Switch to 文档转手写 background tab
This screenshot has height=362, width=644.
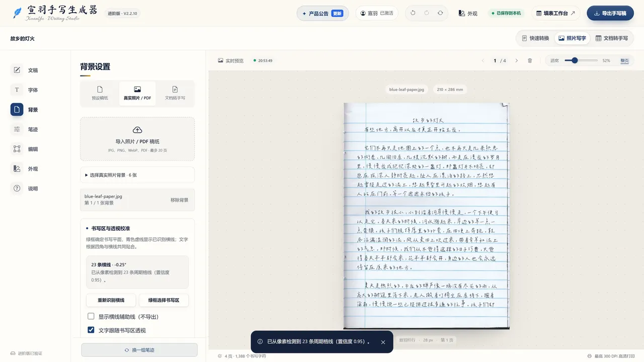[175, 93]
